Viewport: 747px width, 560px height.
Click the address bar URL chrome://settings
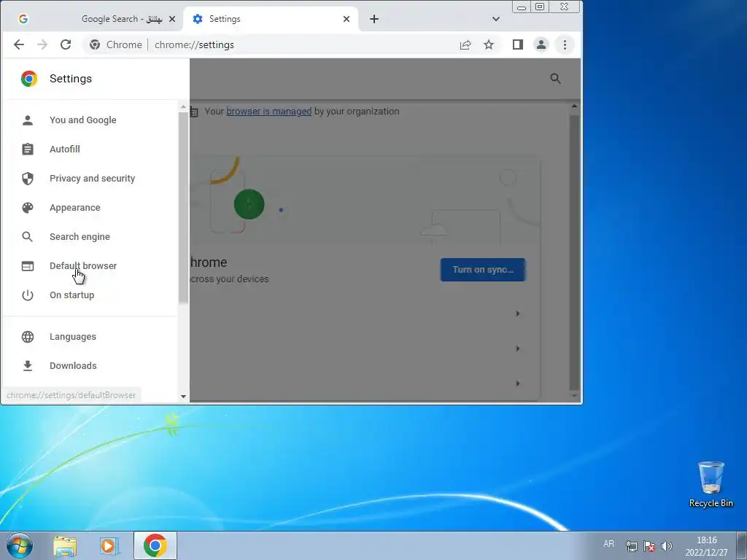194,44
